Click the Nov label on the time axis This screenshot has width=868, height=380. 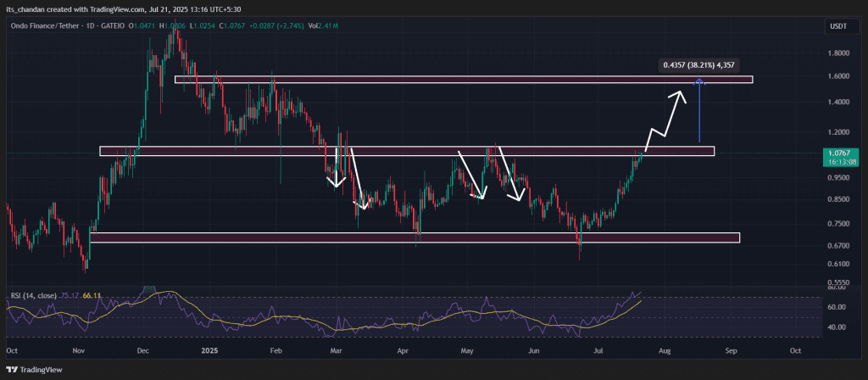point(78,351)
